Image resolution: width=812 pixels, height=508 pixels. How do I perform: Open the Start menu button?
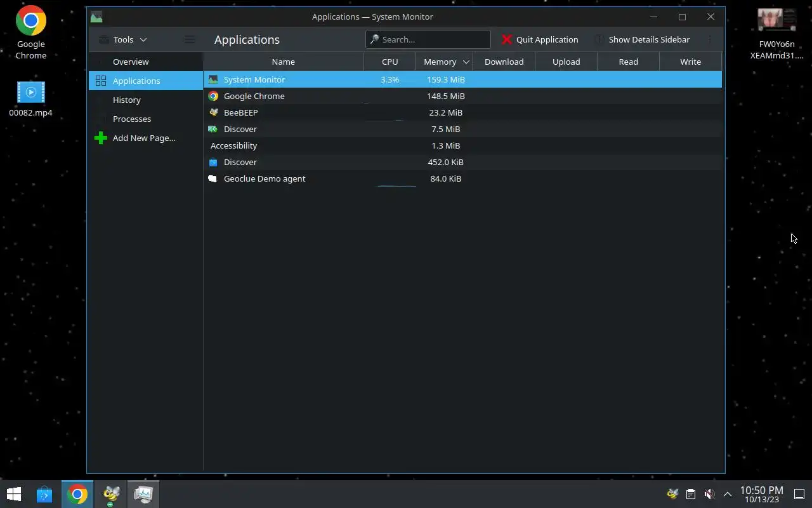point(13,494)
